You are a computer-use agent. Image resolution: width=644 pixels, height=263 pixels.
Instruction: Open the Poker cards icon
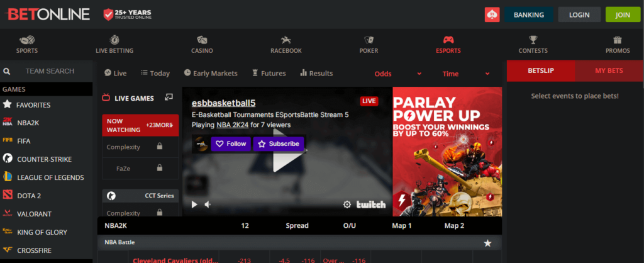coord(369,40)
